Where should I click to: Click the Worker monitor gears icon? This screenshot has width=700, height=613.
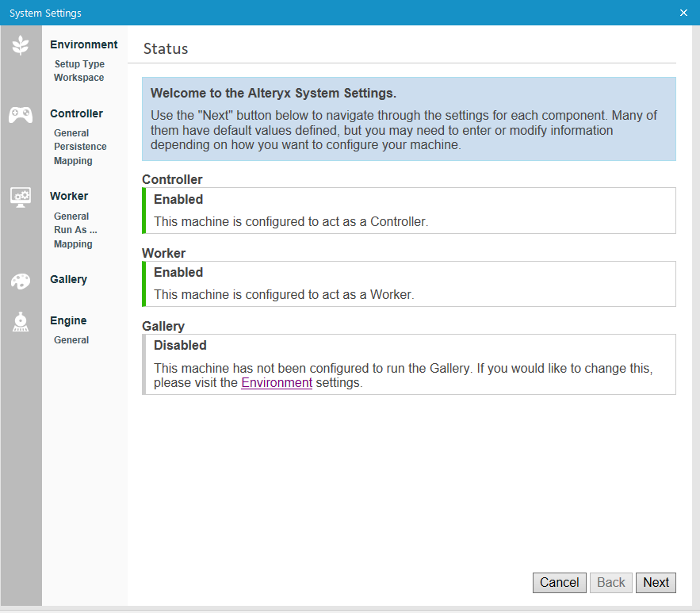21,197
